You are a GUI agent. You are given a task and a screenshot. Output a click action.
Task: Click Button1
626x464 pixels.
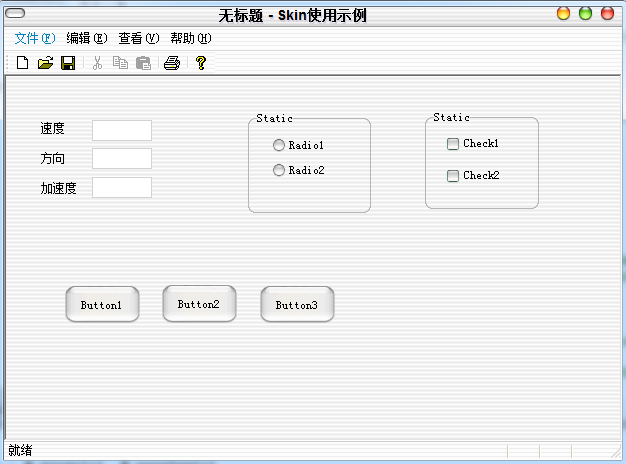(x=102, y=304)
